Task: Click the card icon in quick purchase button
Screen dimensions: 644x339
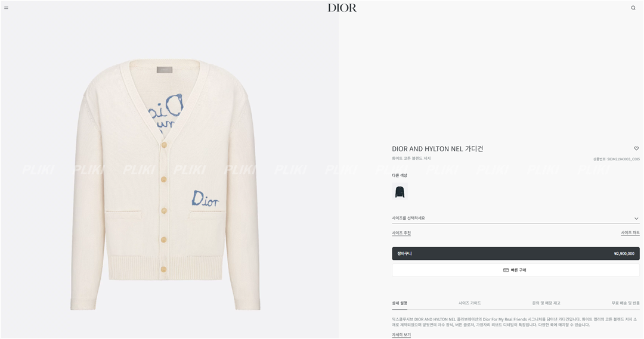Action: (x=506, y=270)
